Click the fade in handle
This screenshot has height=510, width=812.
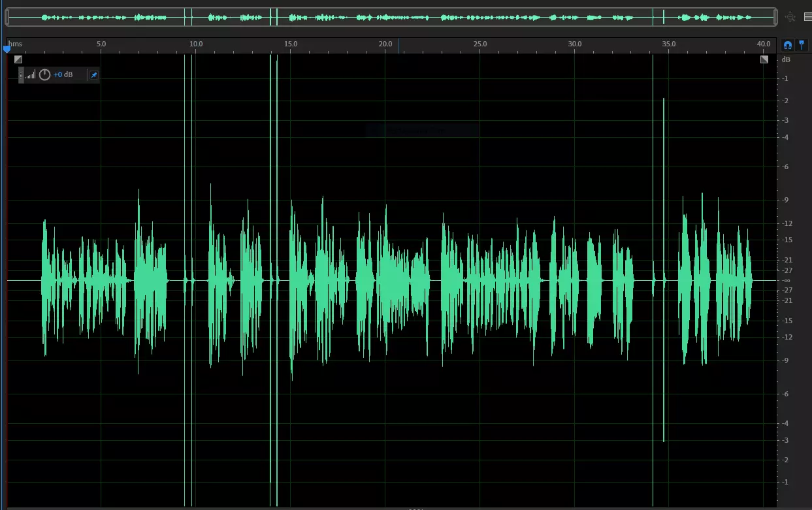(18, 59)
